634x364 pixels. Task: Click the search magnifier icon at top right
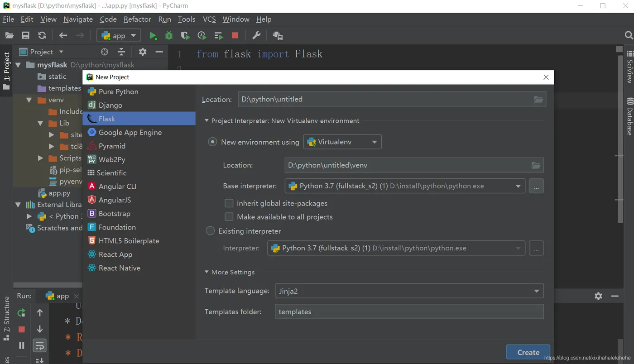(629, 35)
